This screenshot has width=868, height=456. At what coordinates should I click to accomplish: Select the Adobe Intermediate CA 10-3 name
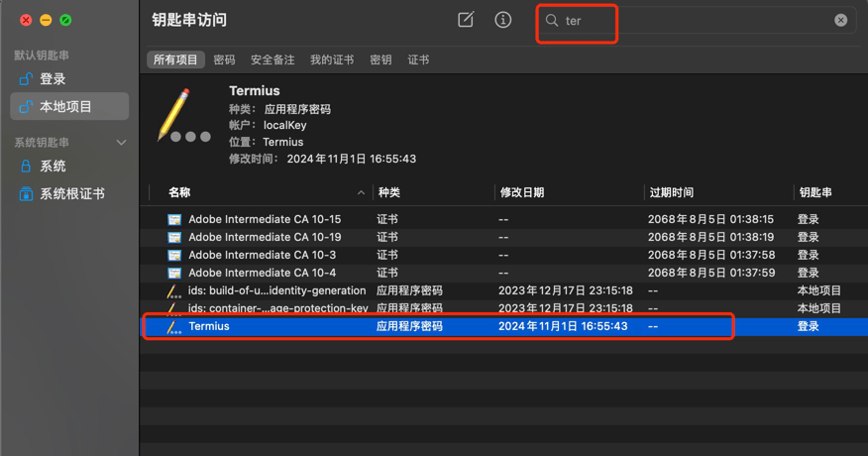coord(262,255)
